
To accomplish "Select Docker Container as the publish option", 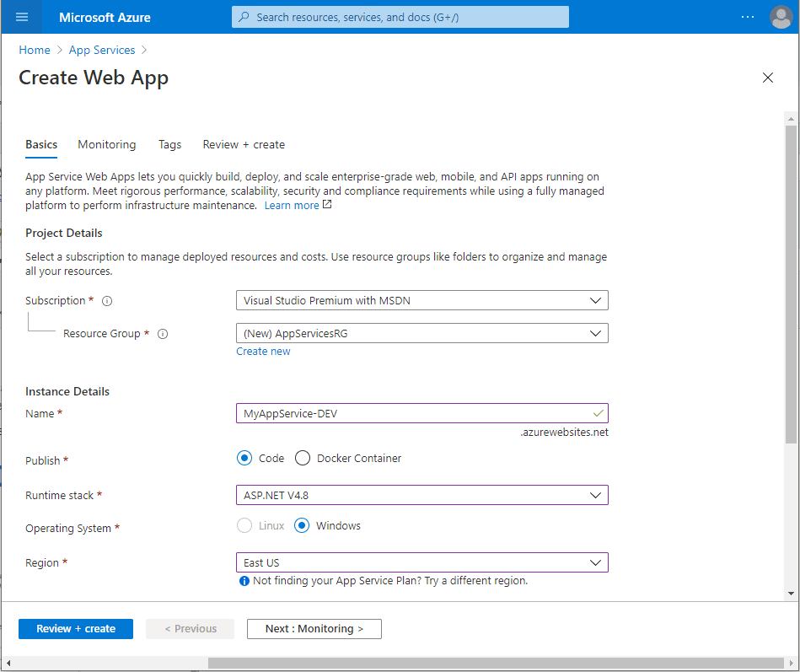I will coord(302,458).
